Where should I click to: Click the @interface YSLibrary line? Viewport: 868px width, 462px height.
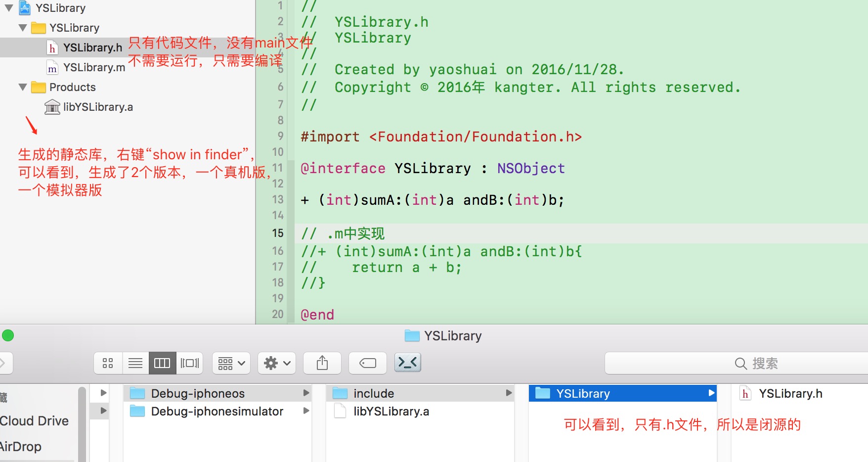tap(433, 168)
